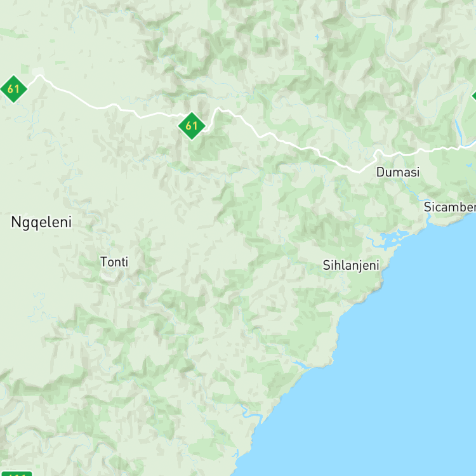Select the central route 61 highway shield
This screenshot has width=476, height=476.
pos(192,126)
